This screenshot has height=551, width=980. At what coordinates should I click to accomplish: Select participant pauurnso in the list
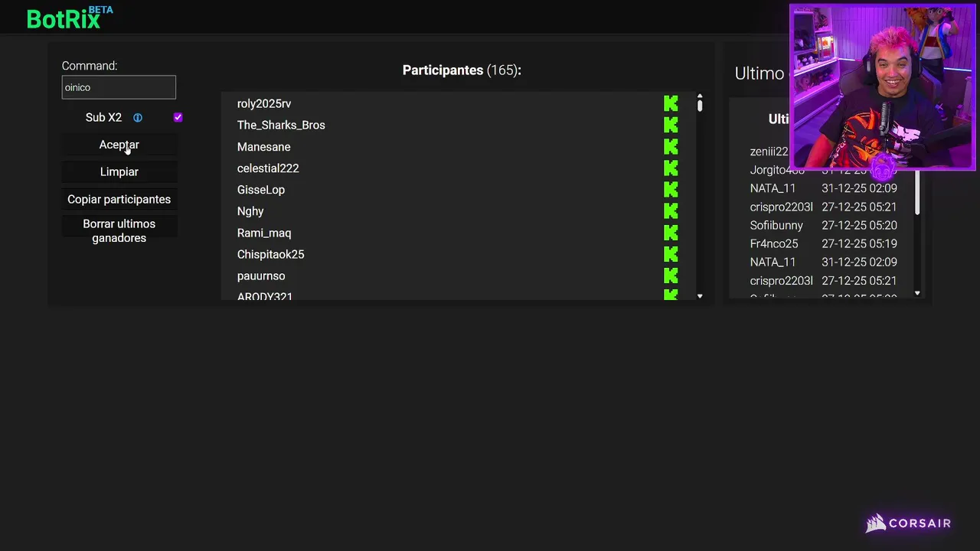click(x=261, y=275)
